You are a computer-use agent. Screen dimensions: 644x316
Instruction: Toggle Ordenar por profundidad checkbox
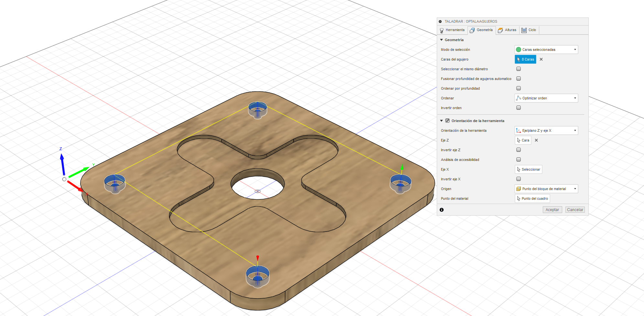[x=519, y=88]
